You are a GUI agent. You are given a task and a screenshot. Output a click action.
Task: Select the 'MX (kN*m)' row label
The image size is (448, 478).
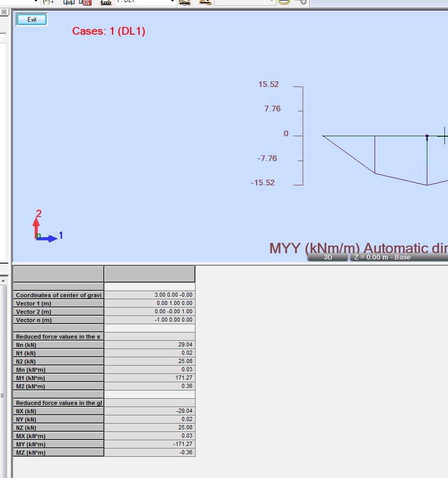tap(58, 436)
